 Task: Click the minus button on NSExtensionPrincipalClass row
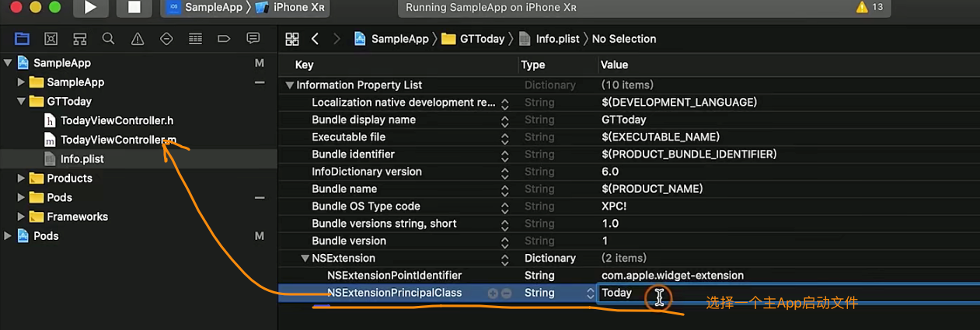(506, 294)
